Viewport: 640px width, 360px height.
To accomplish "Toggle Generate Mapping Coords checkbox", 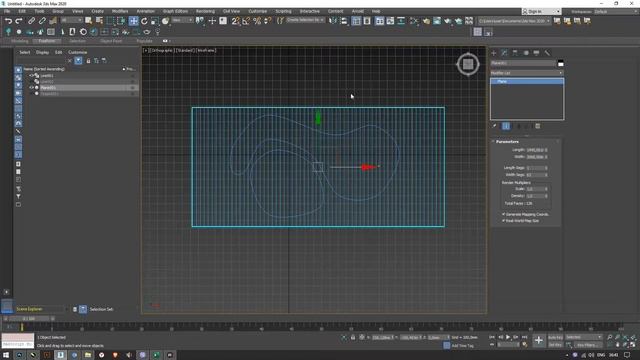I will (504, 214).
